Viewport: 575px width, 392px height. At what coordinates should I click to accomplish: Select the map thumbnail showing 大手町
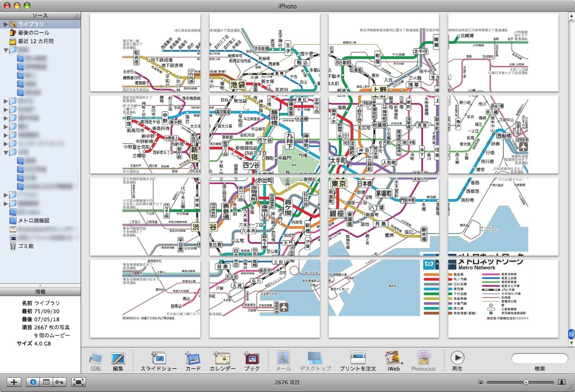(x=384, y=134)
